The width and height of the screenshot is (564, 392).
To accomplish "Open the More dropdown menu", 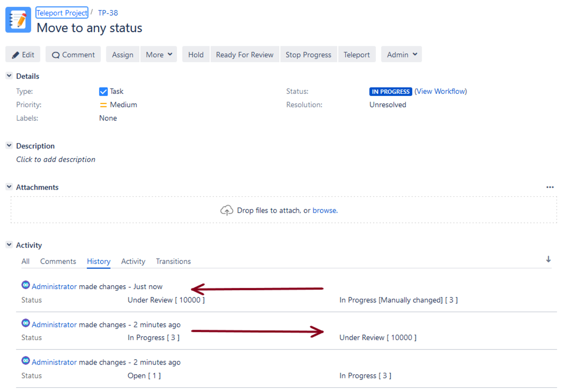I will tap(159, 55).
